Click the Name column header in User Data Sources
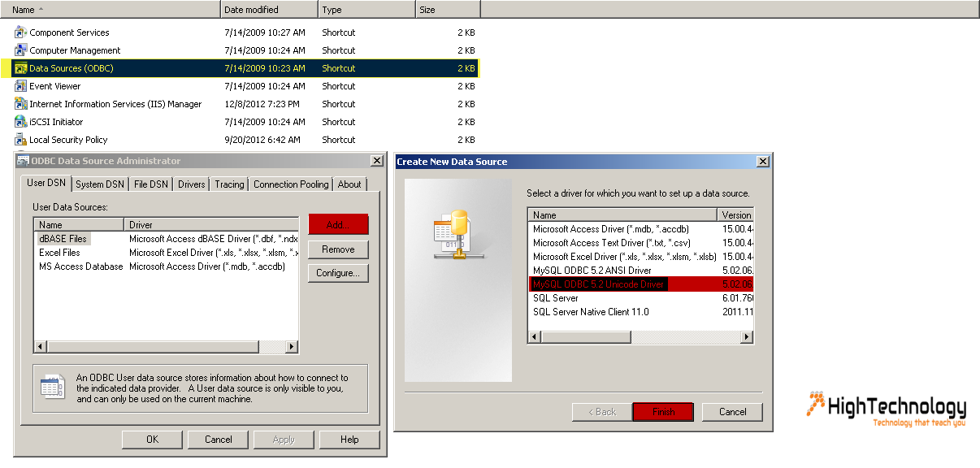Image resolution: width=980 pixels, height=468 pixels. (80, 224)
